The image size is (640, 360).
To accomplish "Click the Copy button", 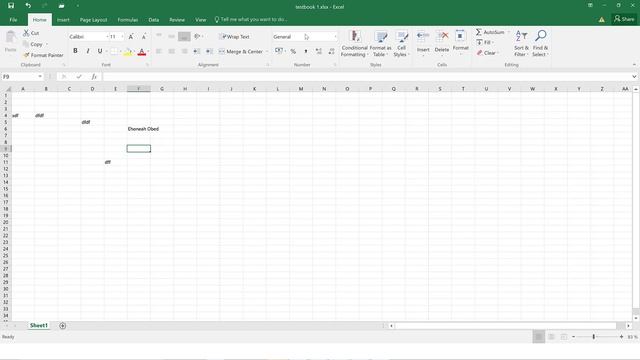I will 33,44.
